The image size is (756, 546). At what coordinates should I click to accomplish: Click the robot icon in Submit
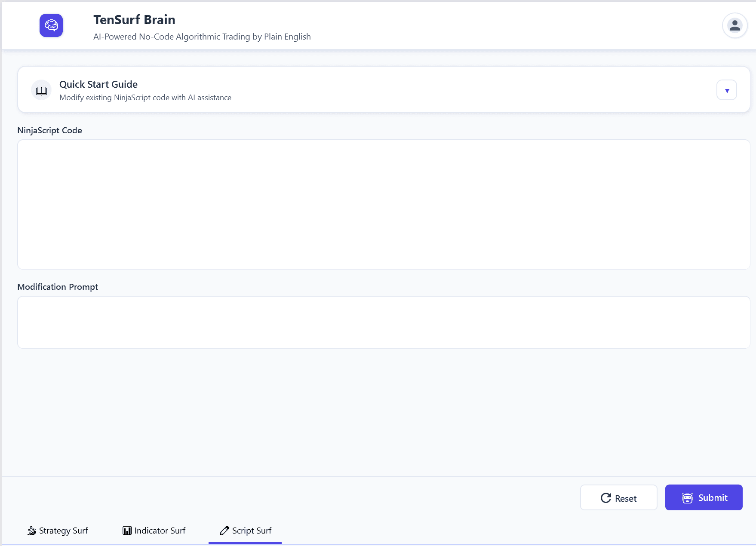click(x=687, y=498)
